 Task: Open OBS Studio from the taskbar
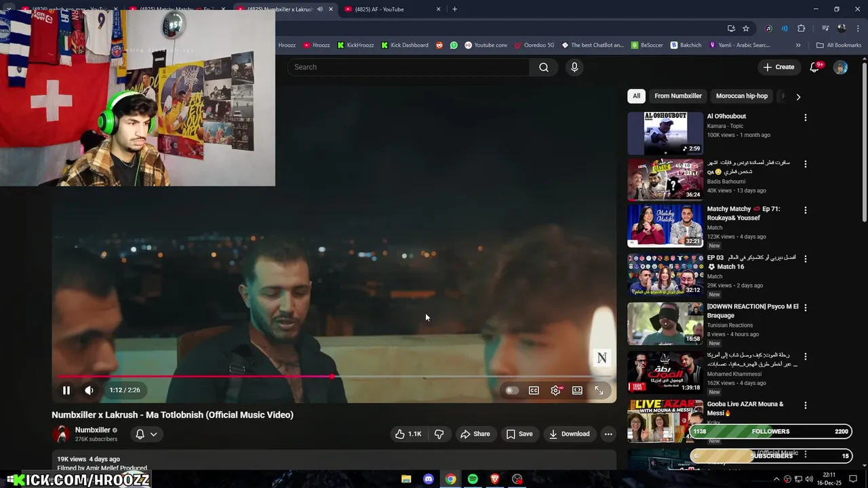517,479
